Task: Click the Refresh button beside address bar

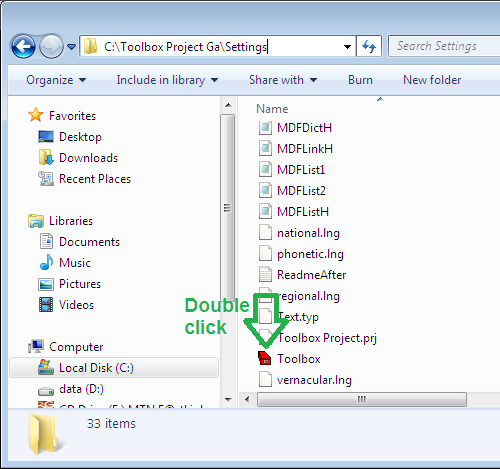Action: [369, 46]
